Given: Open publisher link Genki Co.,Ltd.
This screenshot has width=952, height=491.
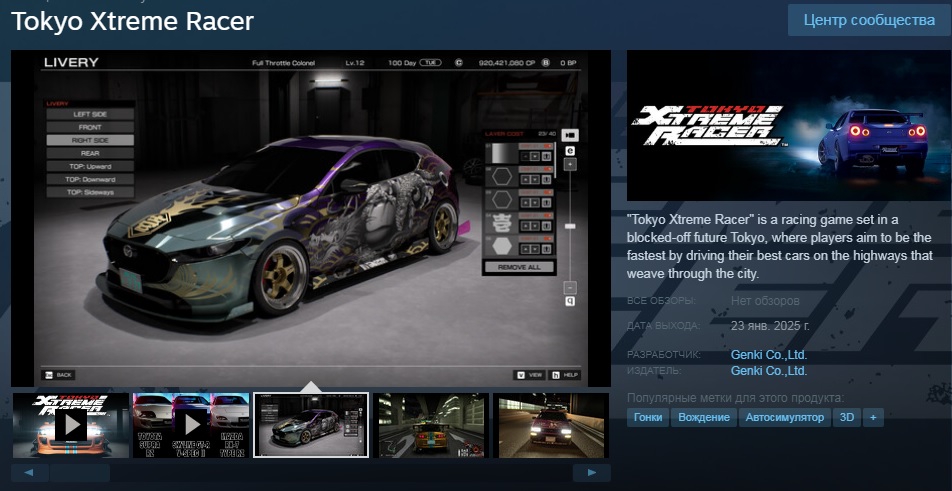Looking at the screenshot, I should point(769,370).
